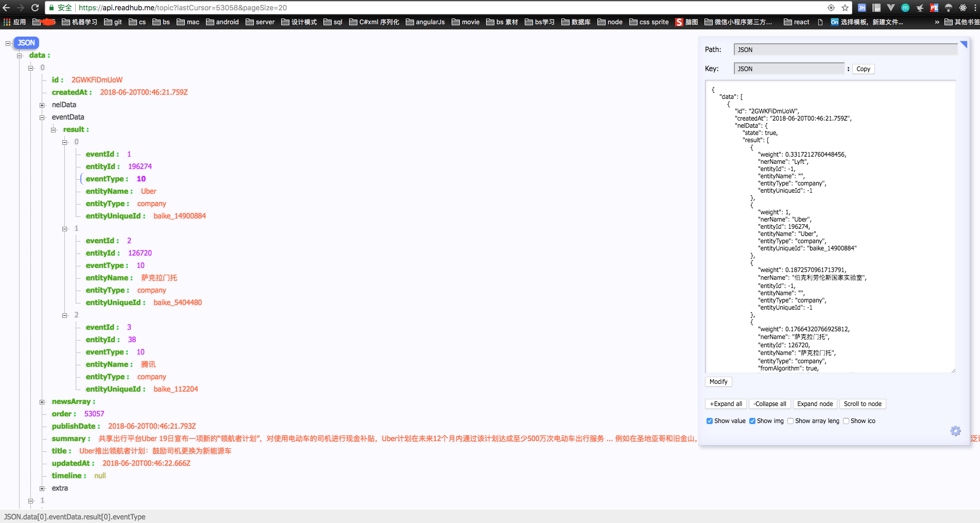Viewport: 980px width, 523px height.
Task: Select the entityName value 腾讯
Action: click(148, 364)
